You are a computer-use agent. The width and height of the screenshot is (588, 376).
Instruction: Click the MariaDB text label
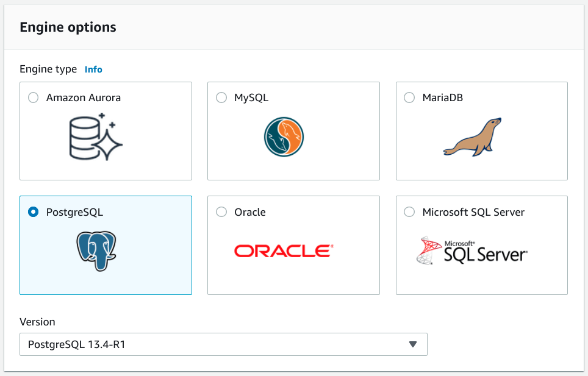pos(442,98)
